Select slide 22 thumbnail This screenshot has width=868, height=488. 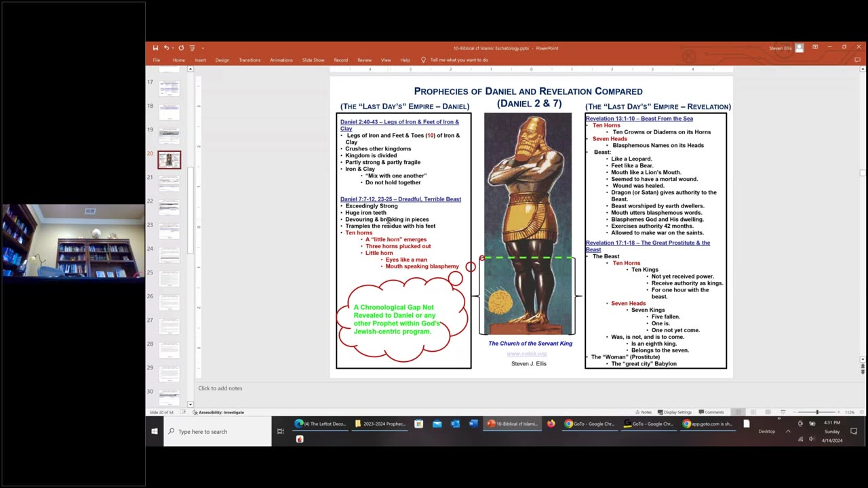coord(170,207)
